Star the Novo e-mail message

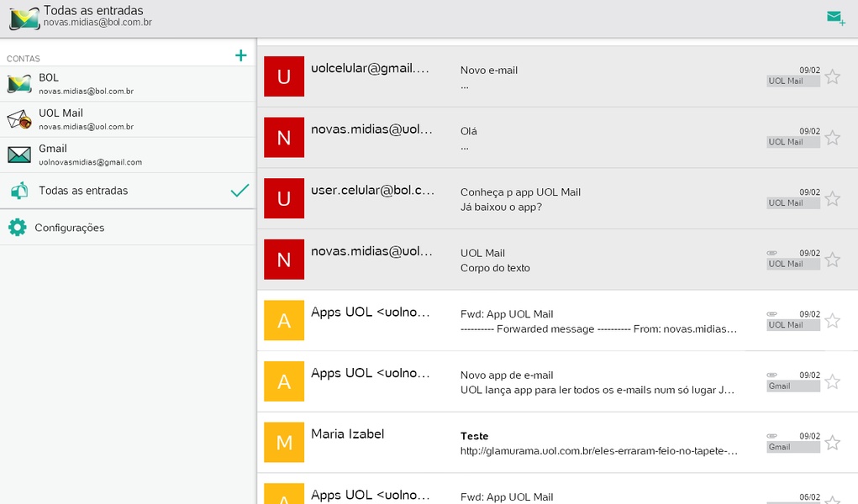pyautogui.click(x=832, y=76)
